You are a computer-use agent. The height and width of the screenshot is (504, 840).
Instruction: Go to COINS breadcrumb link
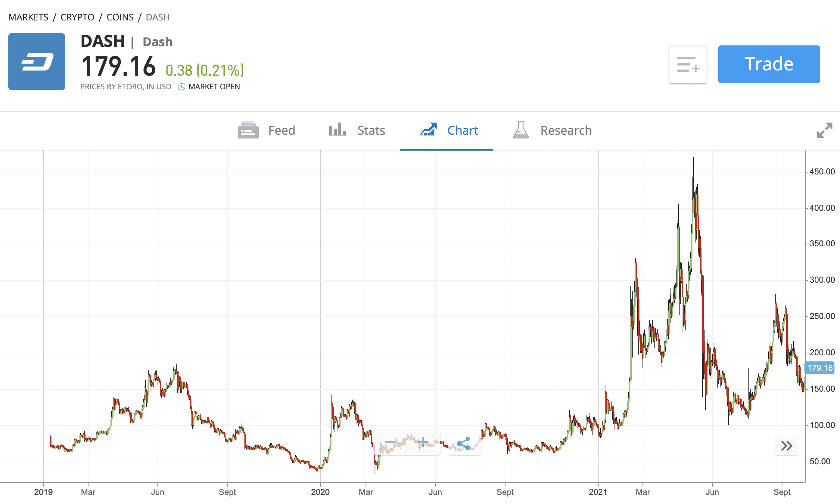click(x=120, y=17)
